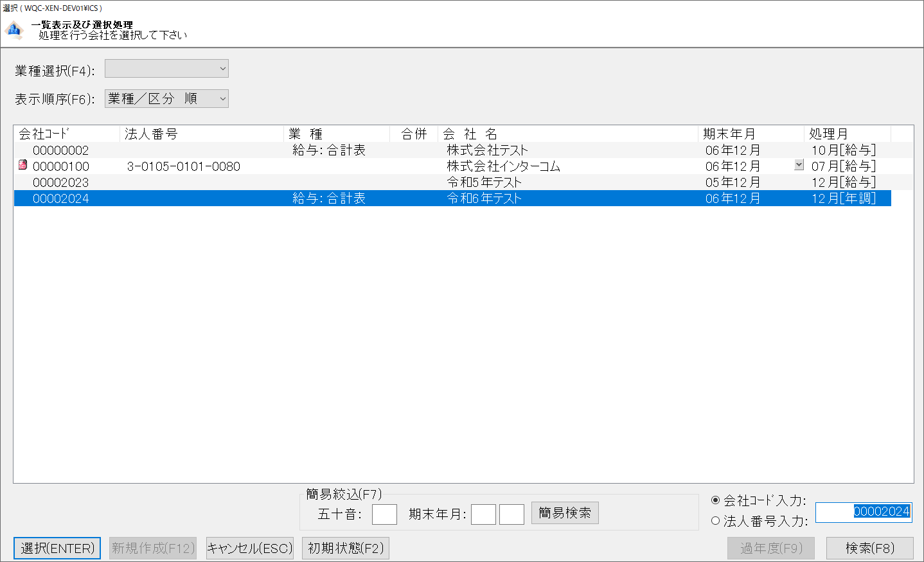Open the dropdown arrow in 株式会社インターコム row
Viewport: 924px width, 562px height.
799,165
